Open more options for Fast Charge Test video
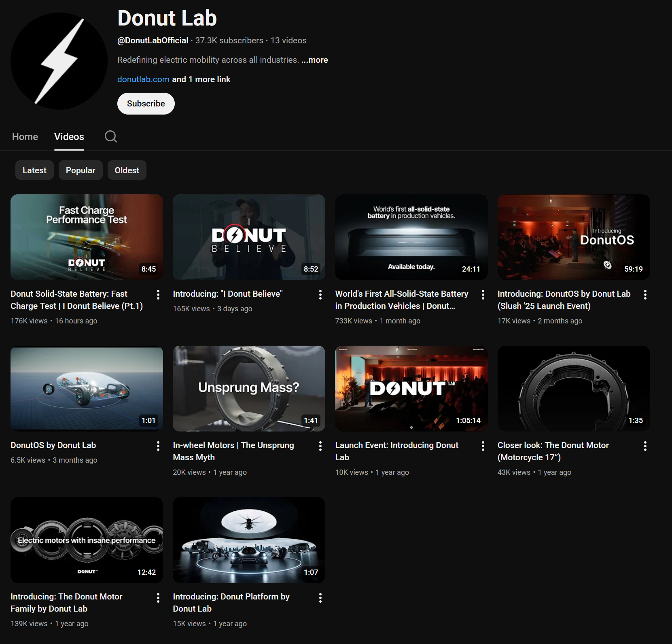This screenshot has width=672, height=644. click(x=158, y=295)
